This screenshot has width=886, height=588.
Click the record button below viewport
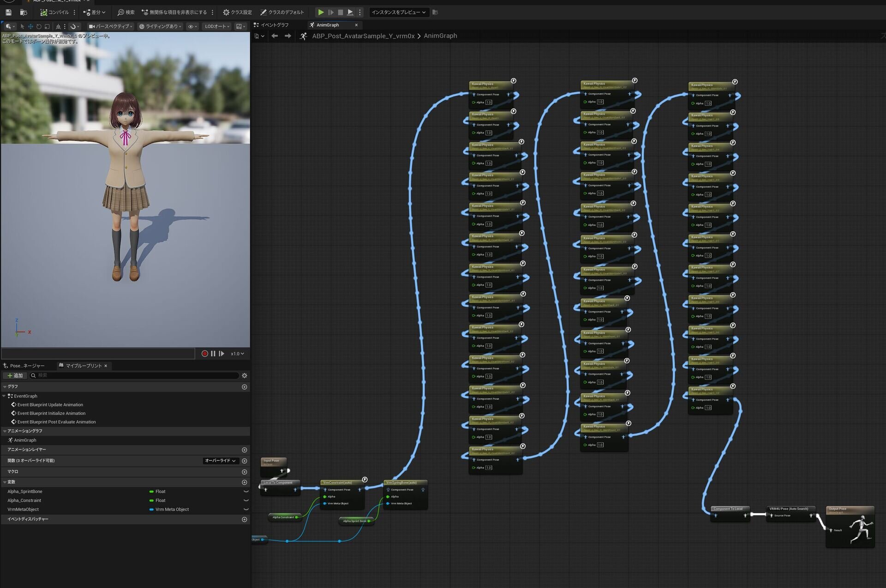[x=204, y=354]
